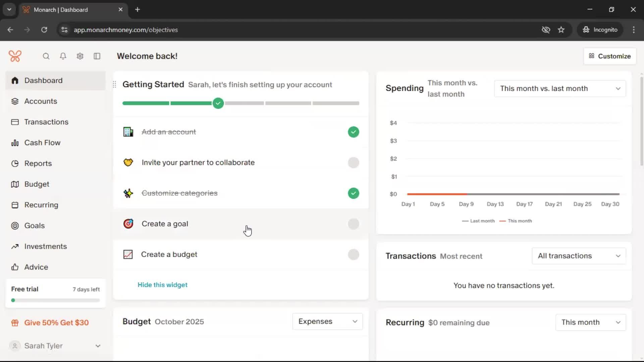Click the Customize button

610,56
